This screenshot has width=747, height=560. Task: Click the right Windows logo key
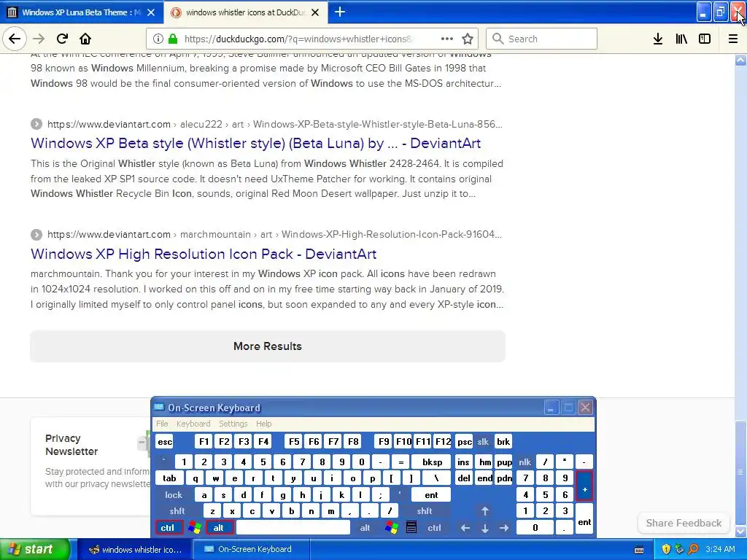point(392,528)
